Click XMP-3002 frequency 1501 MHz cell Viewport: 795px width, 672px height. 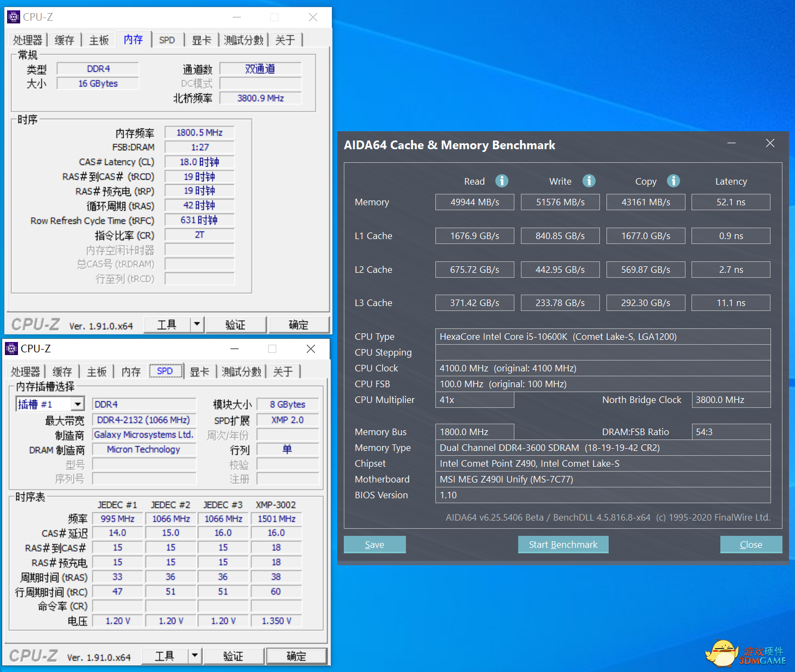(x=276, y=518)
